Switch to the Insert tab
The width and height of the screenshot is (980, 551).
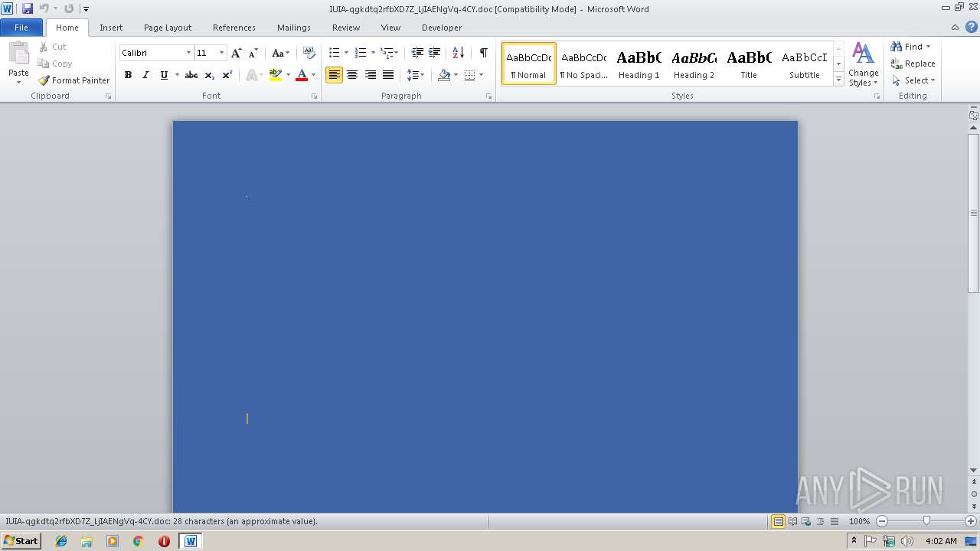[x=111, y=28]
